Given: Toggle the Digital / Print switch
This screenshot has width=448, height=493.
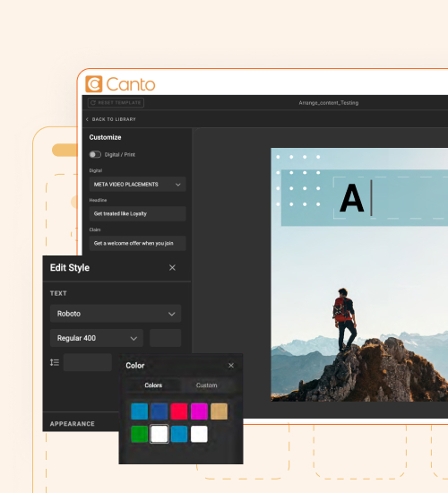Looking at the screenshot, I should pos(95,154).
